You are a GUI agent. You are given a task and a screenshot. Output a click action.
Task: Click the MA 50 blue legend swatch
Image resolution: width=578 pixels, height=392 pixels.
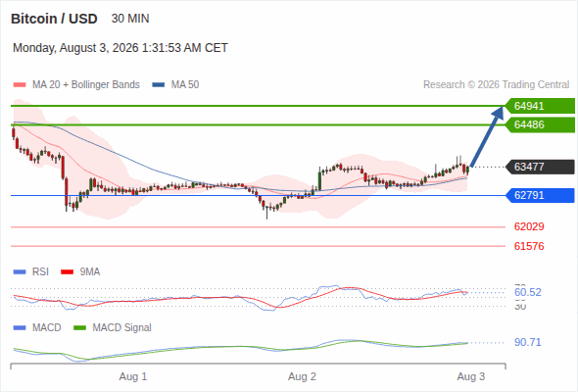pyautogui.click(x=158, y=85)
